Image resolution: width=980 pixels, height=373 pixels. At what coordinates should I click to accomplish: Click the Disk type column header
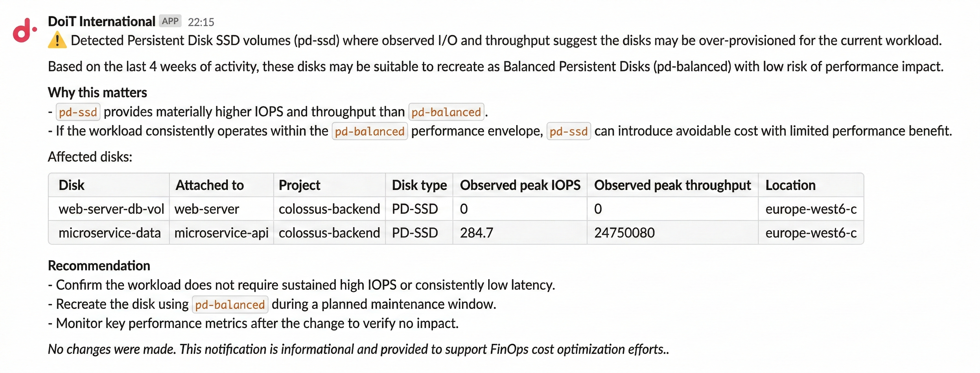click(419, 185)
